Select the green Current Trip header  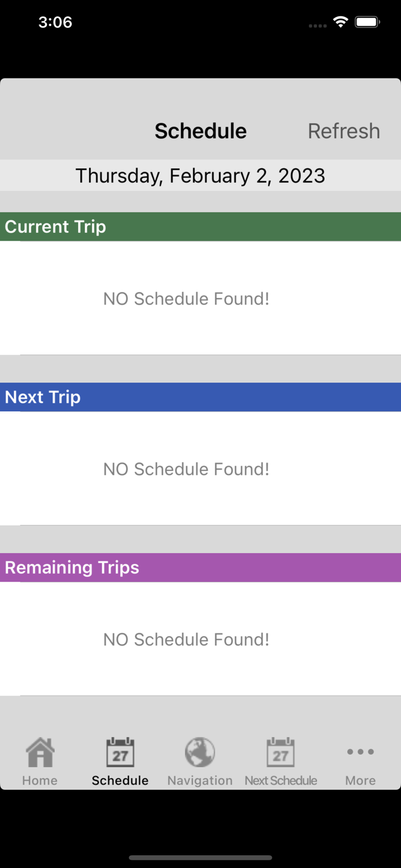tap(200, 226)
